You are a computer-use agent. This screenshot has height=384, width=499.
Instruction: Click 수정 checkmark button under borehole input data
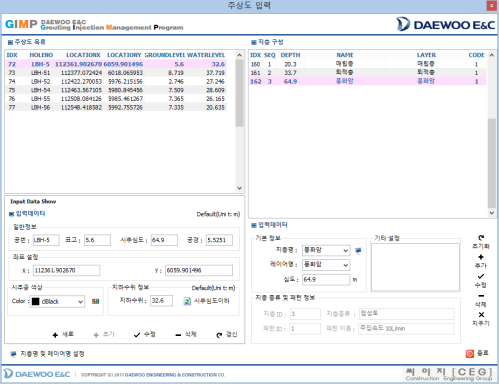click(144, 334)
